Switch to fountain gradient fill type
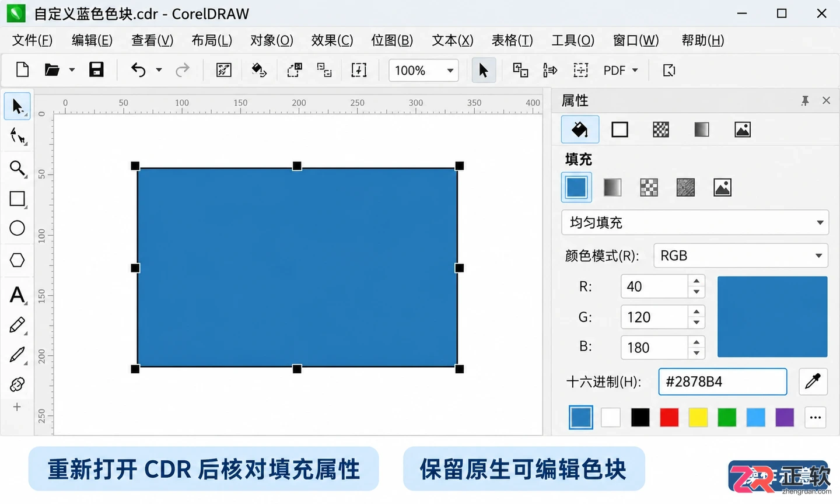840x504 pixels. 612,187
